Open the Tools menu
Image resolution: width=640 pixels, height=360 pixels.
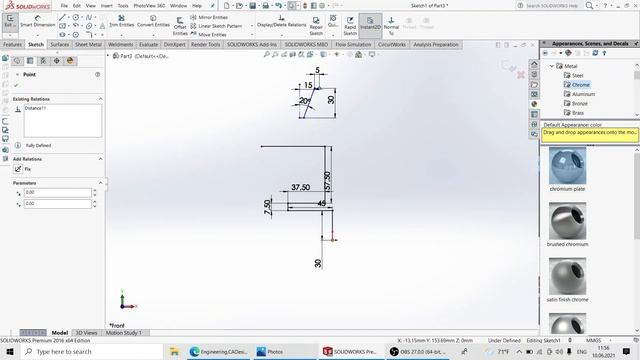(123, 6)
